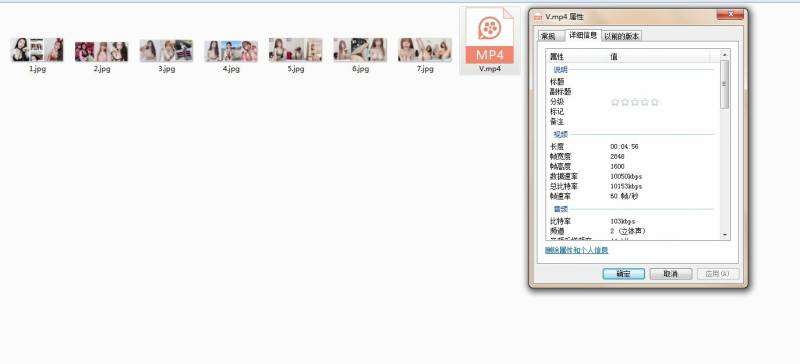This screenshot has height=364, width=800.
Task: Set rating to three stars
Action: [635, 102]
